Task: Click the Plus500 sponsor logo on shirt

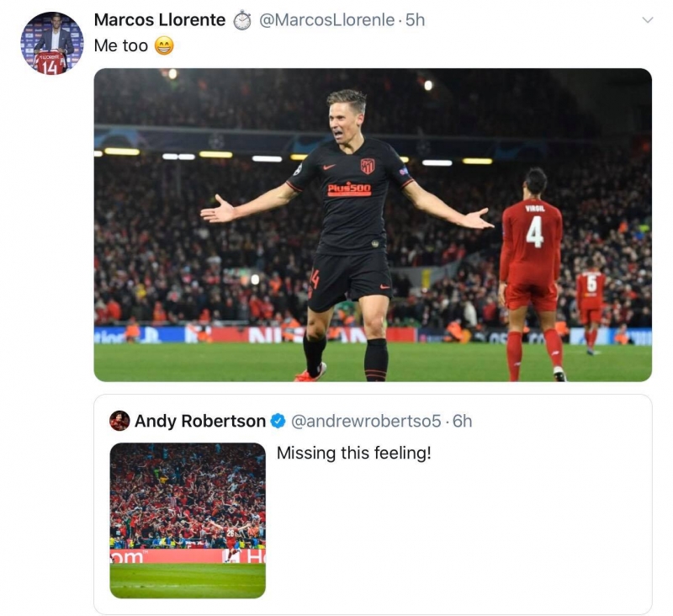Action: (x=349, y=189)
